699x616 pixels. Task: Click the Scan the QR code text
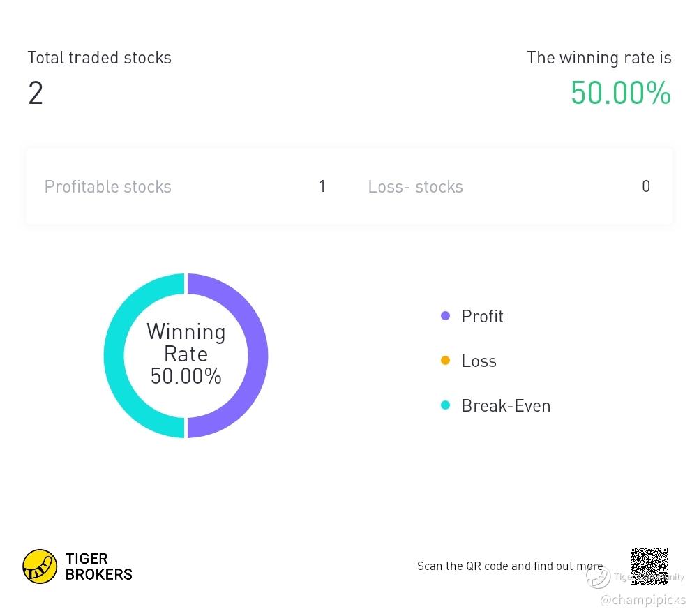click(x=510, y=566)
